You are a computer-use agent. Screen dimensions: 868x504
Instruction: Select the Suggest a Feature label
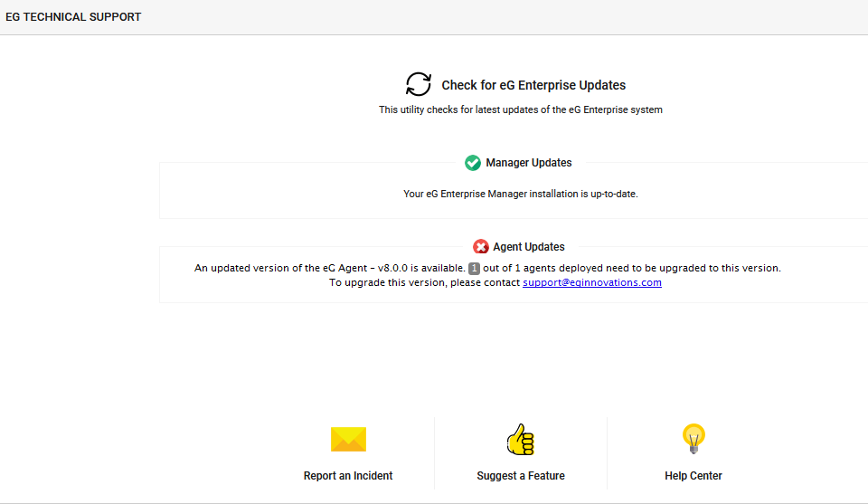coord(521,476)
